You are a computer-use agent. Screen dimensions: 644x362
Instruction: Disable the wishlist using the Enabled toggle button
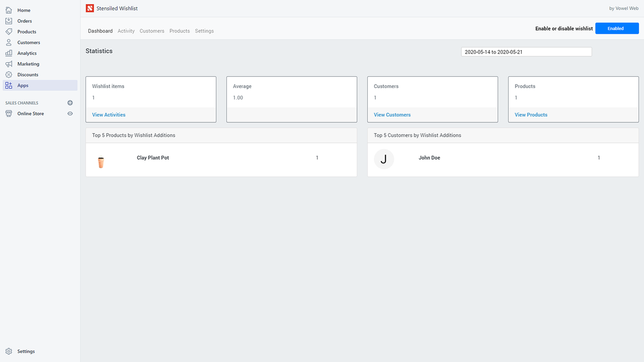(616, 28)
